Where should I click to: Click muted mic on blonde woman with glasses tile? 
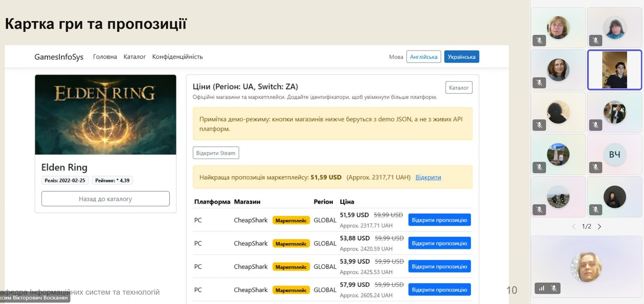tap(539, 41)
